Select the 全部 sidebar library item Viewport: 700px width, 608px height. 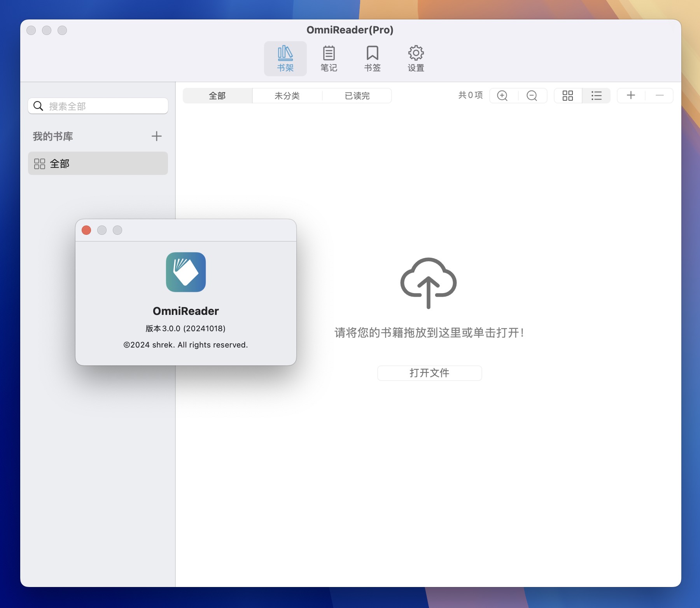[x=98, y=163]
